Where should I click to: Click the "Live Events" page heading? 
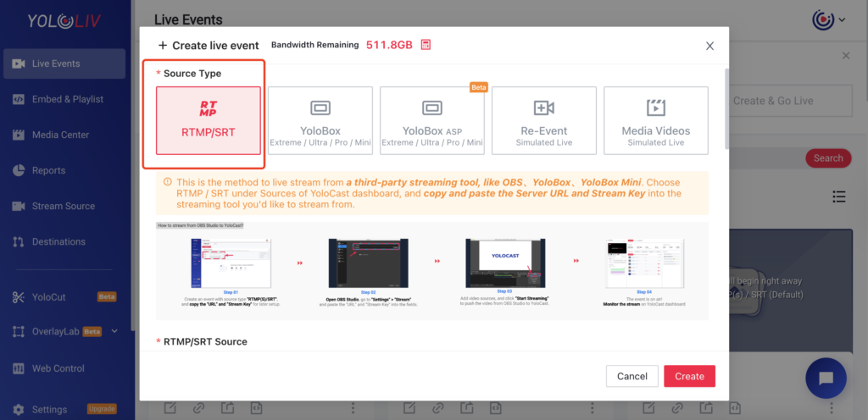click(x=188, y=20)
